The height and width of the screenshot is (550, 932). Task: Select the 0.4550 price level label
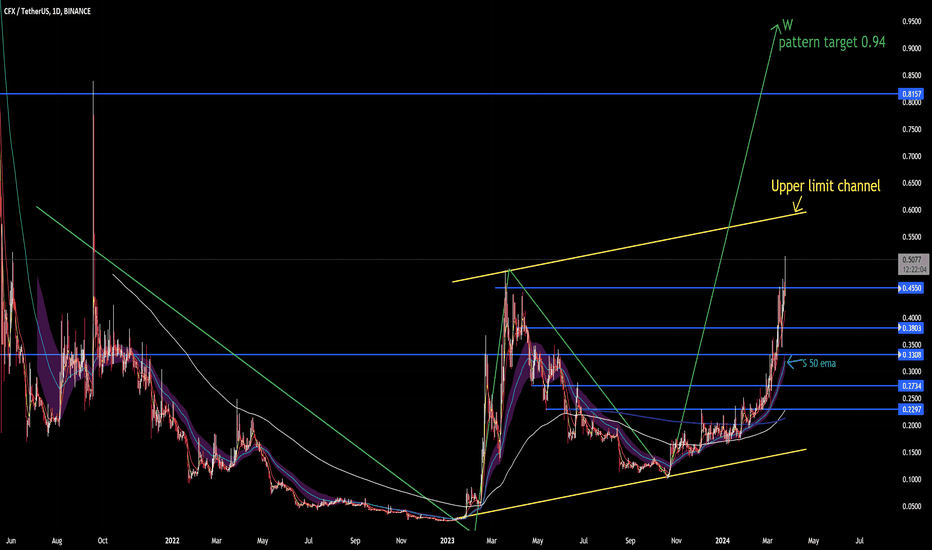click(x=911, y=288)
